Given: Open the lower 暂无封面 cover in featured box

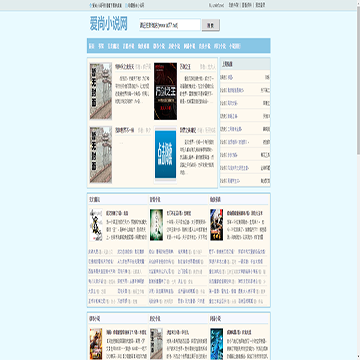Looking at the screenshot, I should (101, 155).
